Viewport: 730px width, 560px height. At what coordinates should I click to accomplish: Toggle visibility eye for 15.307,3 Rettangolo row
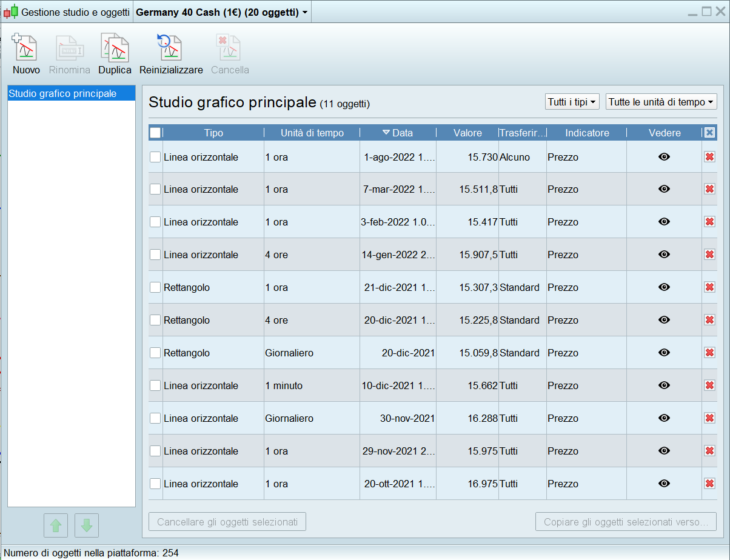[x=664, y=287]
